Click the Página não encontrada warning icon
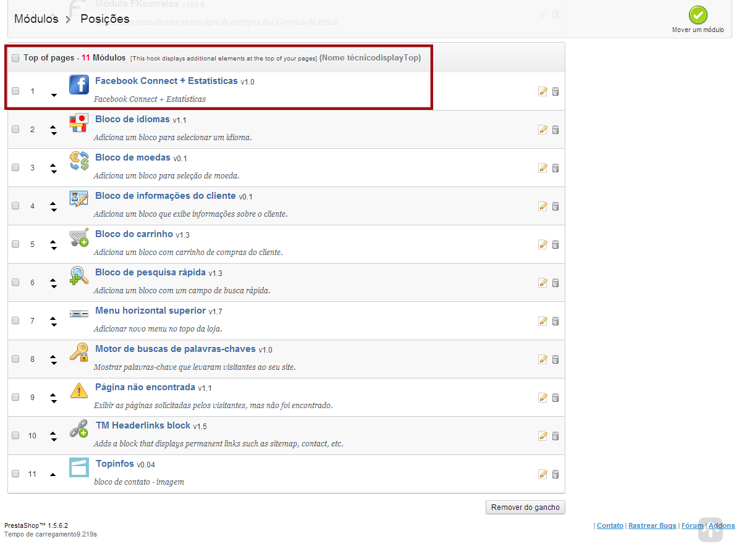Image resolution: width=739 pixels, height=560 pixels. click(x=78, y=391)
